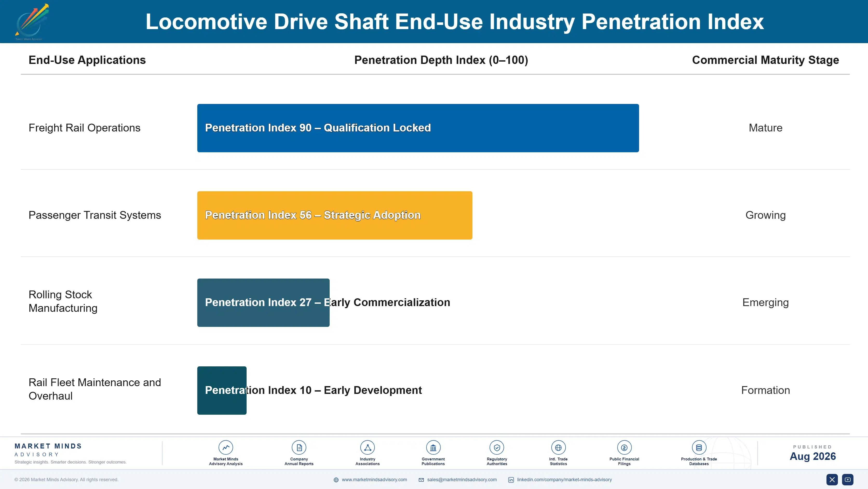Click the MARKET MINDS ADVISORY footer wordmark
This screenshot has width=868, height=489.
48,450
